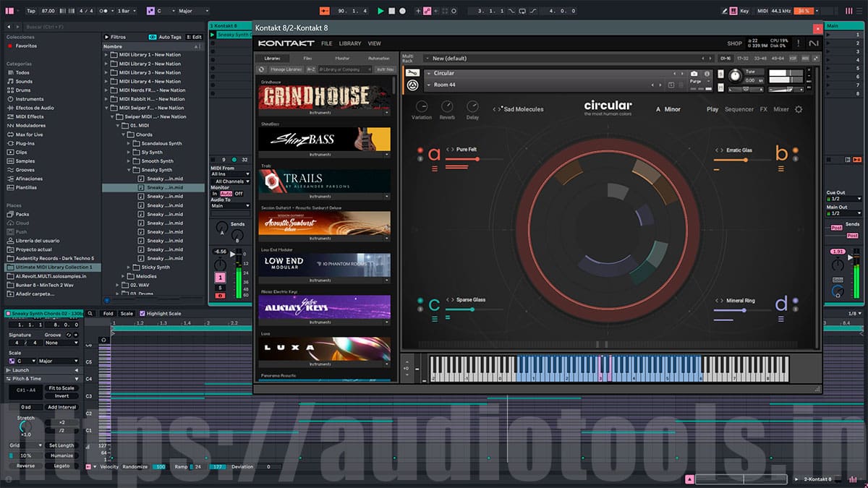Open the Groove None dropdown in clip panel
The width and height of the screenshot is (868, 488).
click(61, 343)
